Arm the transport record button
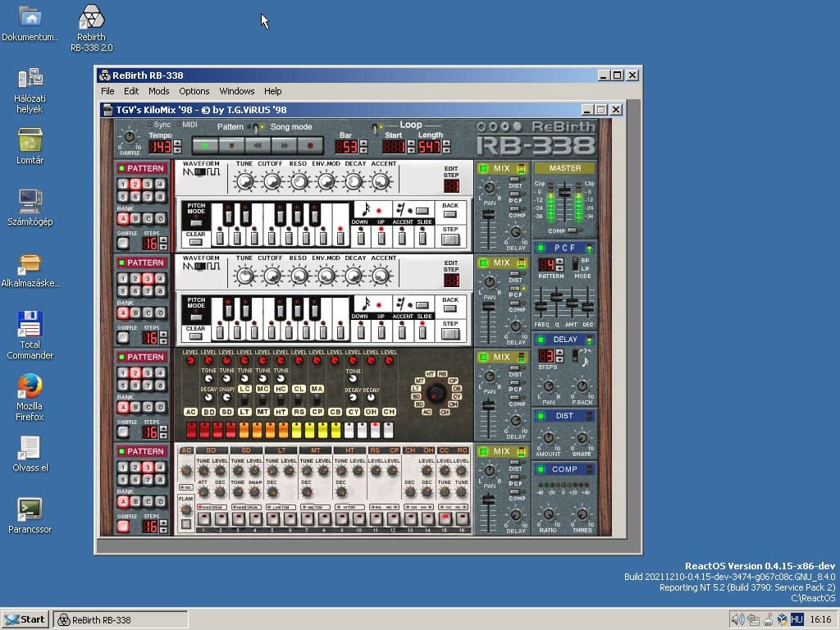This screenshot has height=630, width=840. 310,145
